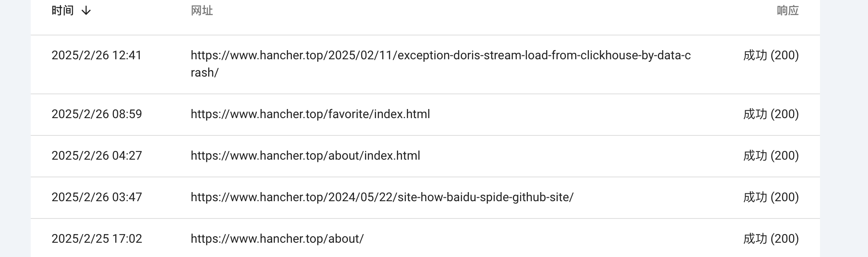Click the 网址 column header

202,11
